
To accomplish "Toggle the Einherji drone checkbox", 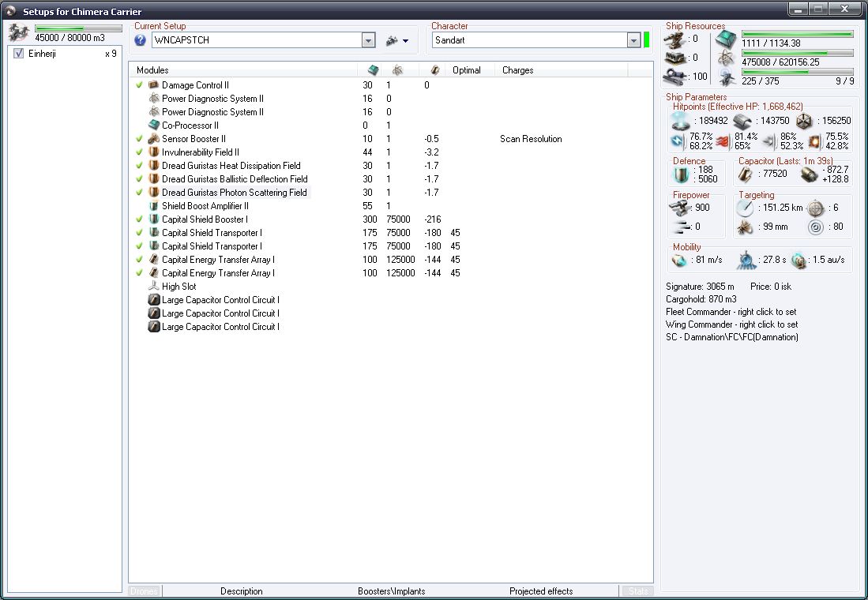I will (19, 53).
